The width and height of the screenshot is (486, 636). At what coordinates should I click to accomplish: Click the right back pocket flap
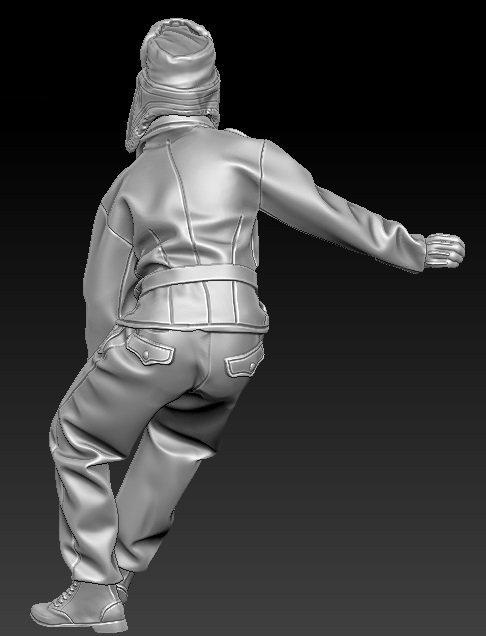coord(245,363)
